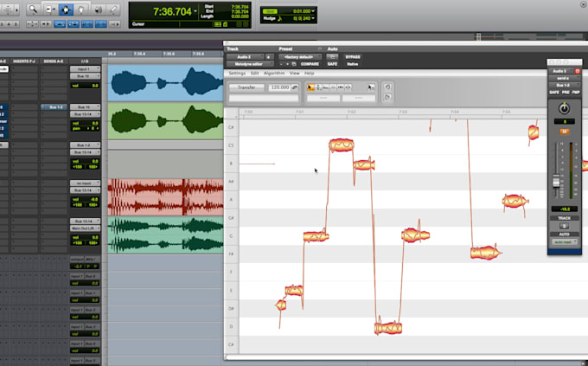Toggle track solo S button in send window
This screenshot has height=366, width=588.
(x=564, y=226)
